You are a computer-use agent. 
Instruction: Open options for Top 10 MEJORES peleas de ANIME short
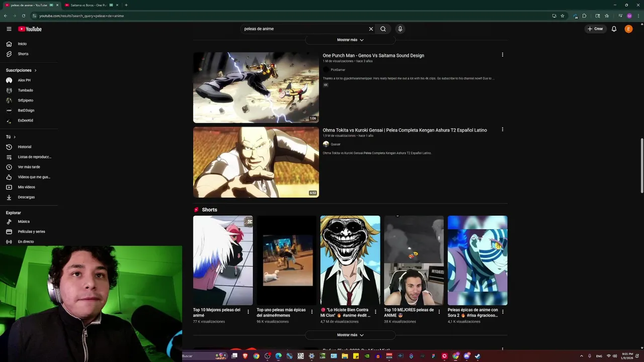(439, 312)
